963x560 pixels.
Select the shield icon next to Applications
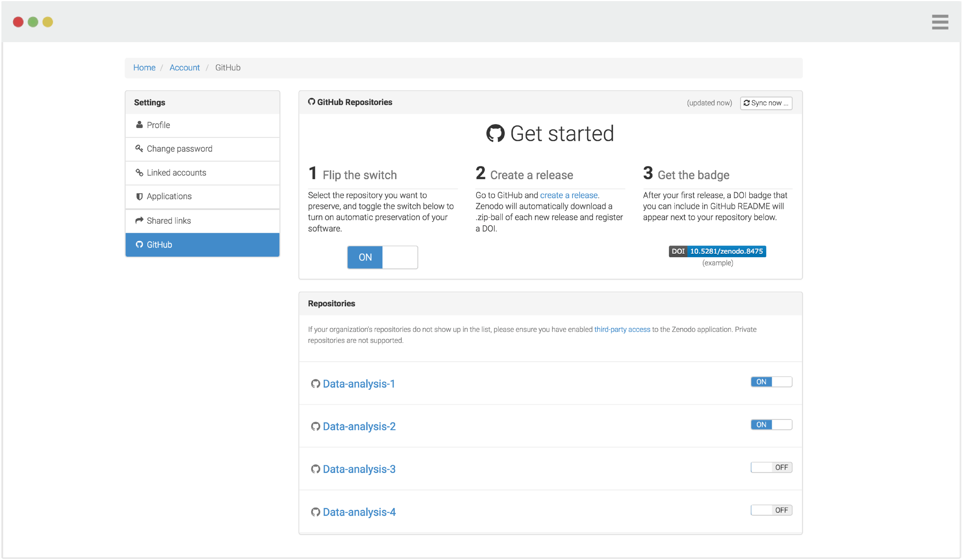[x=139, y=196]
